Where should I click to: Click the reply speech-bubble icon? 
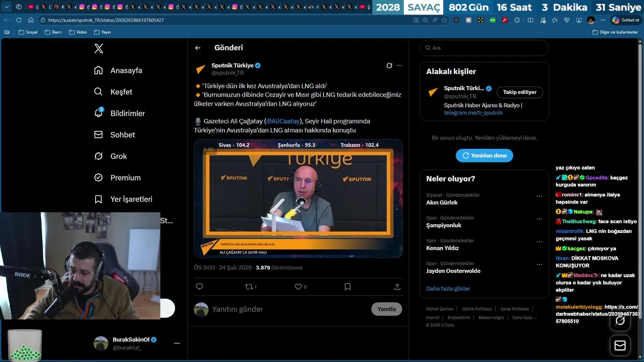(x=199, y=287)
